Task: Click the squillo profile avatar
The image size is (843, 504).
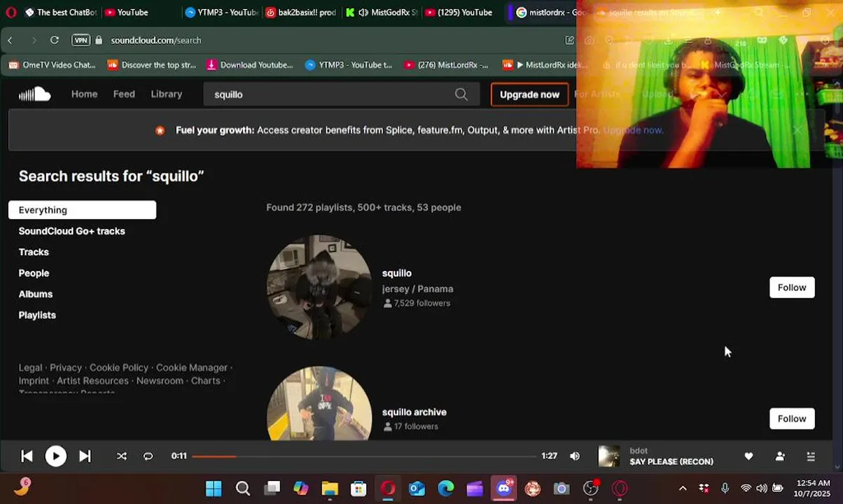Action: [319, 287]
